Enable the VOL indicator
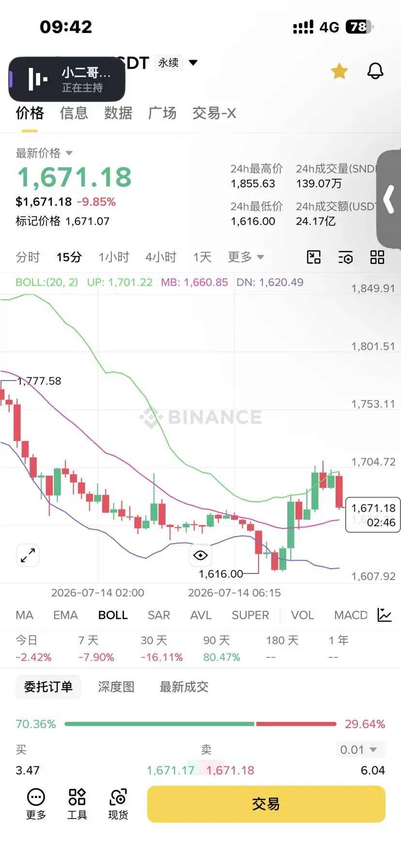This screenshot has width=401, height=868. tap(302, 615)
